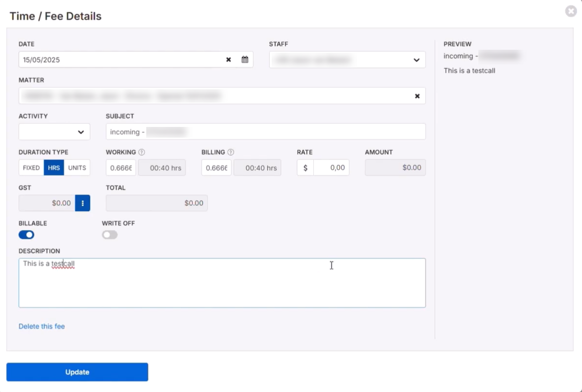582x392 pixels.
Task: Click the Working help question mark icon
Action: coord(142,152)
